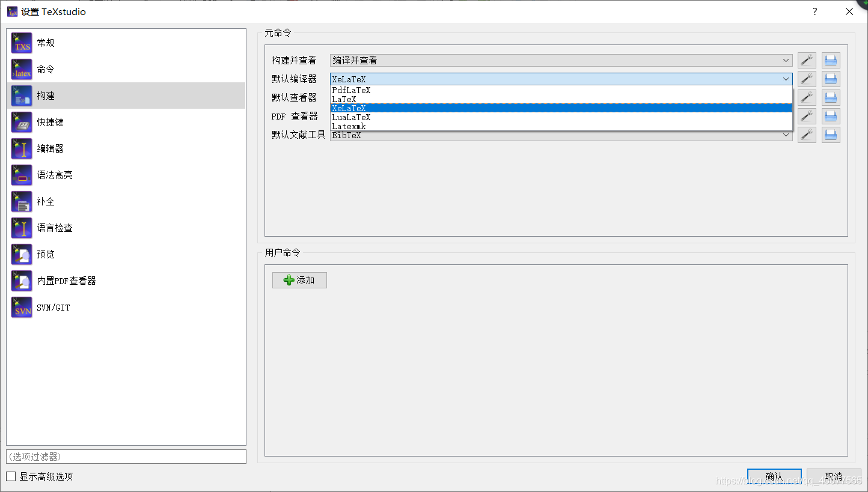The width and height of the screenshot is (868, 492).
Task: Click the 预览 icon
Action: (22, 255)
